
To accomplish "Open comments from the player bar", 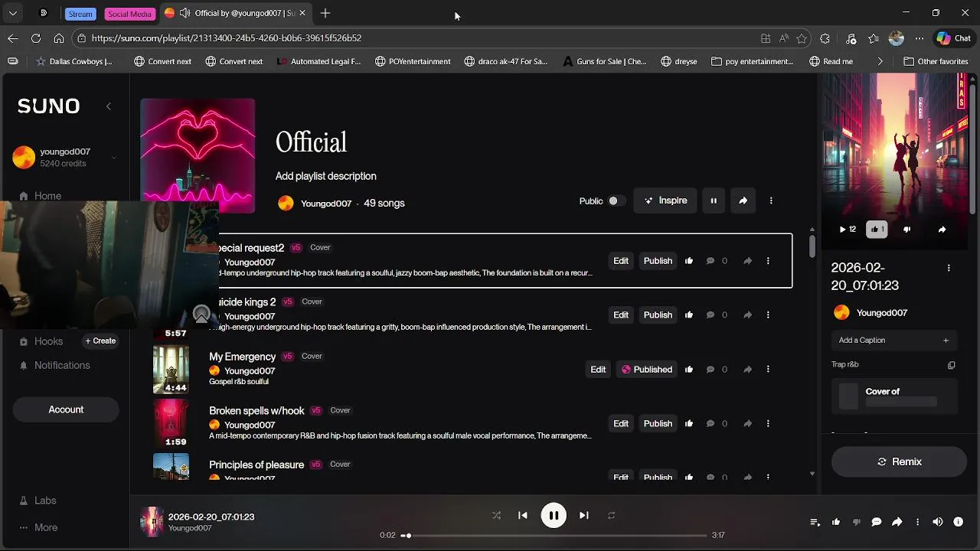I will click(x=877, y=522).
